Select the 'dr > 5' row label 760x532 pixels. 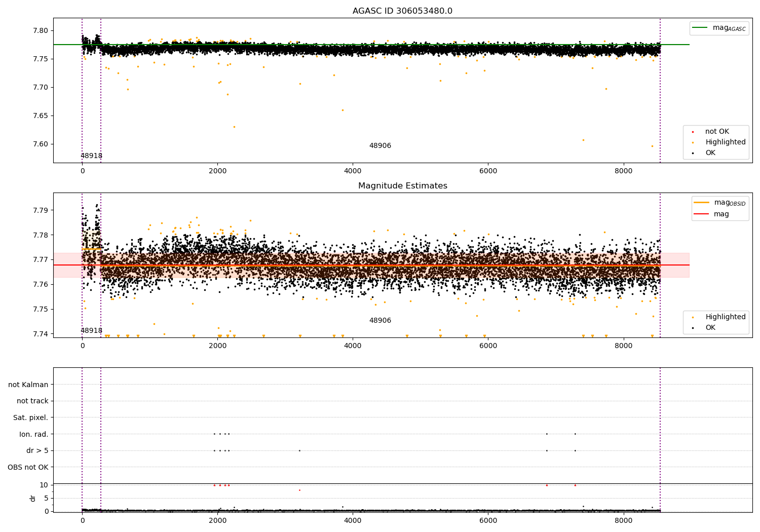37,451
